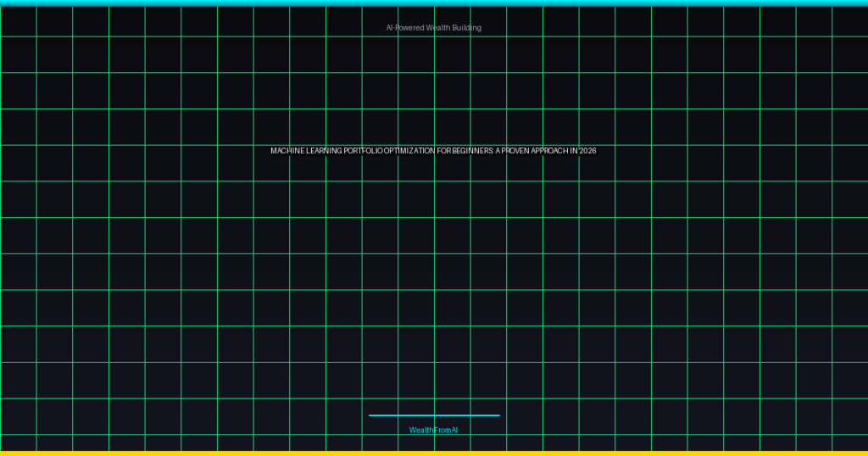868x456 pixels.
Task: Click the yellow bar along the bottom edge
Action: point(434,453)
